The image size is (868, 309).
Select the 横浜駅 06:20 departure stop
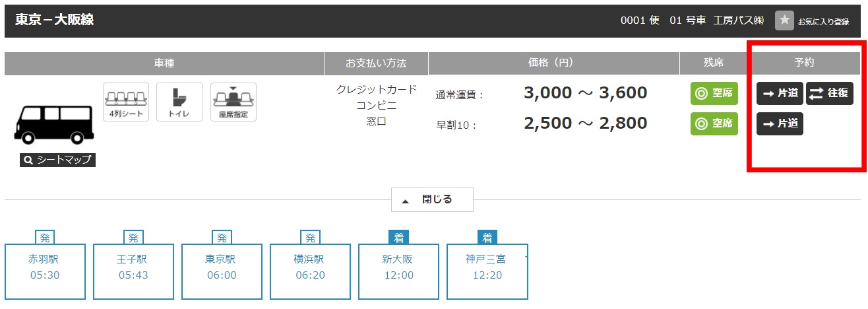(x=310, y=267)
